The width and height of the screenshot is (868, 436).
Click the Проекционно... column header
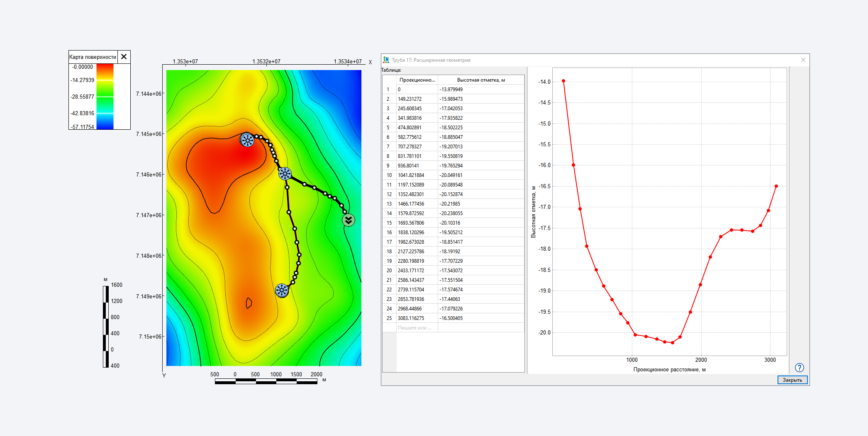coord(417,80)
